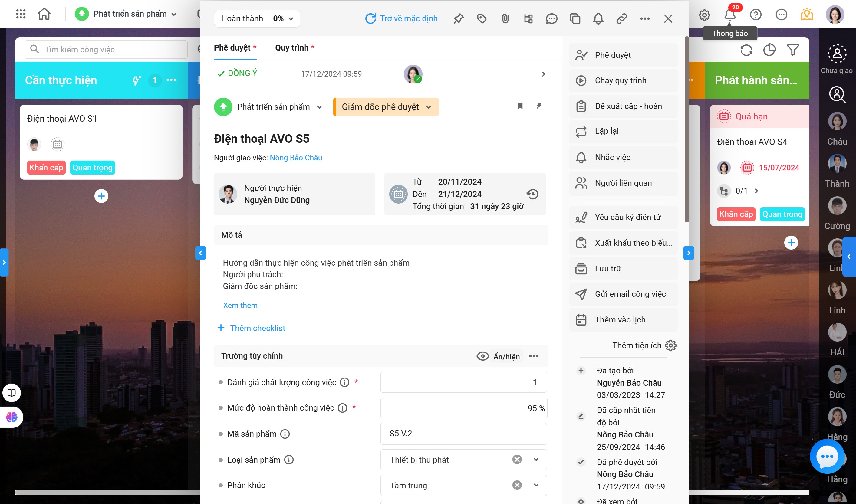This screenshot has width=856, height=504.
Task: Click the Mã sản phẩm input field
Action: pyautogui.click(x=463, y=434)
